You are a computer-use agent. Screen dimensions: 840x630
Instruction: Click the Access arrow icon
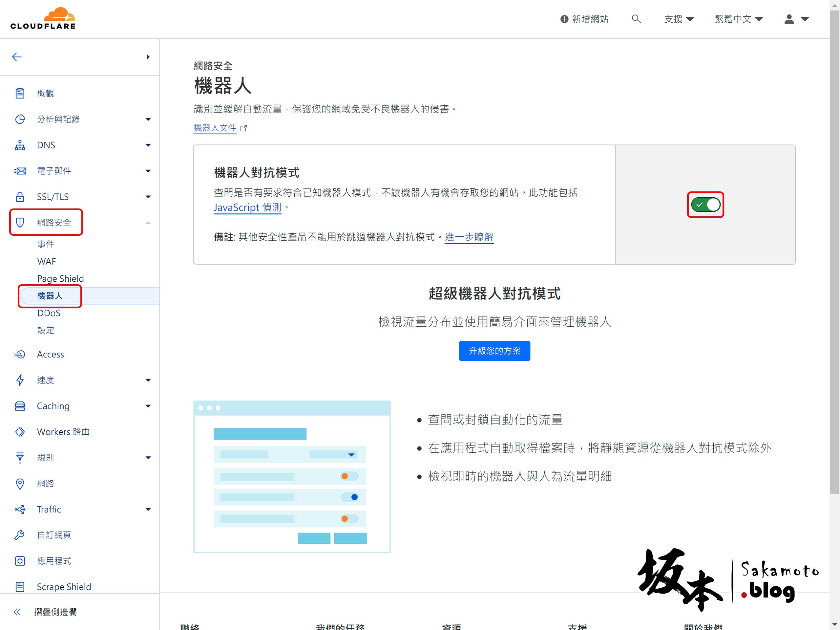coord(20,355)
